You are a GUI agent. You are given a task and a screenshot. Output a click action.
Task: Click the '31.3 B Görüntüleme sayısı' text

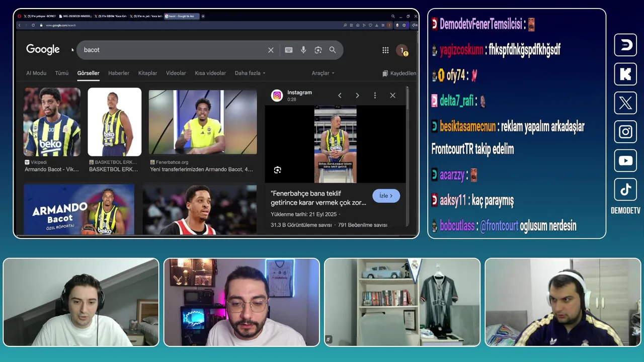(x=301, y=225)
